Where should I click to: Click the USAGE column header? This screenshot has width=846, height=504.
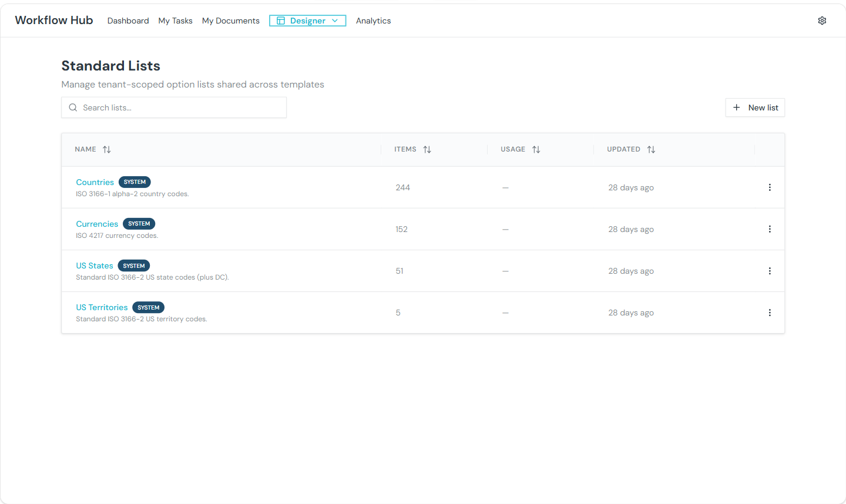click(x=513, y=149)
